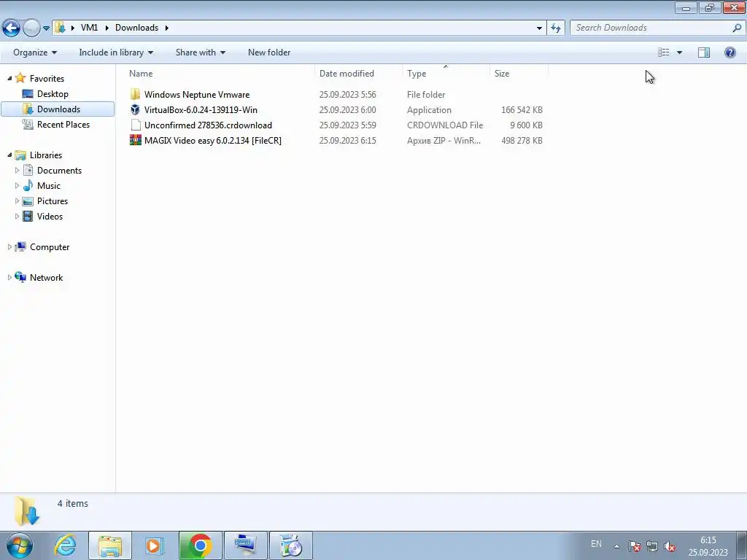Open the Windows Start menu

click(x=20, y=545)
